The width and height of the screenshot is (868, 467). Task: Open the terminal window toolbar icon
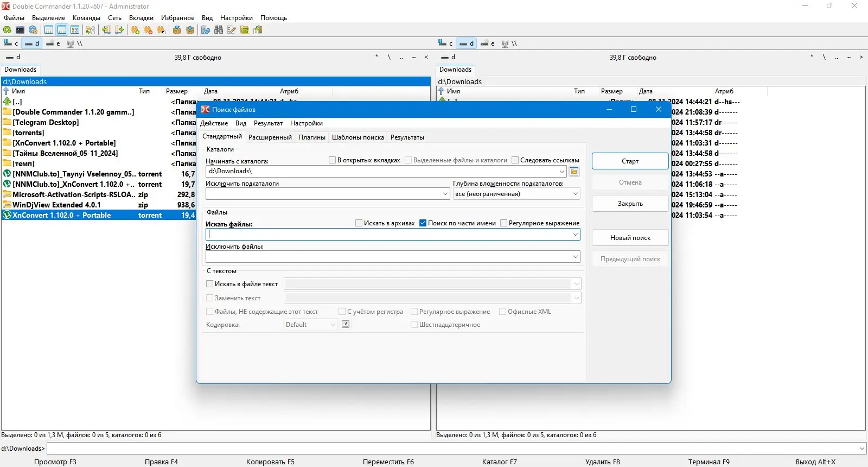[x=20, y=30]
